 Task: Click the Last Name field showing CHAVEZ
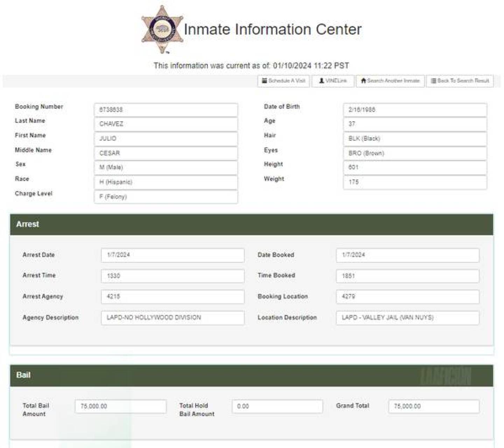(x=166, y=124)
